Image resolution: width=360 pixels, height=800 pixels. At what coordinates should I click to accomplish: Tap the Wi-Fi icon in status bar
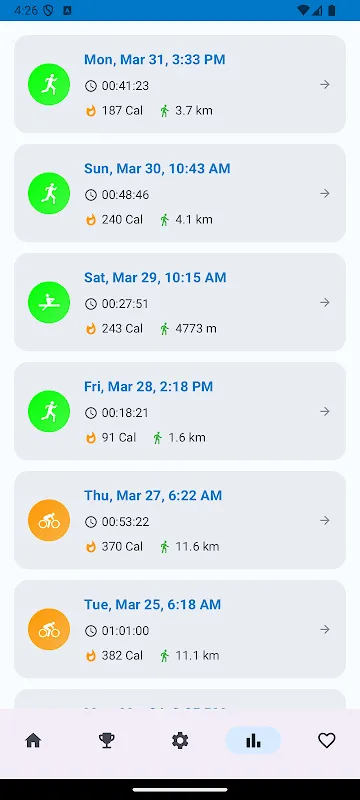click(x=303, y=10)
